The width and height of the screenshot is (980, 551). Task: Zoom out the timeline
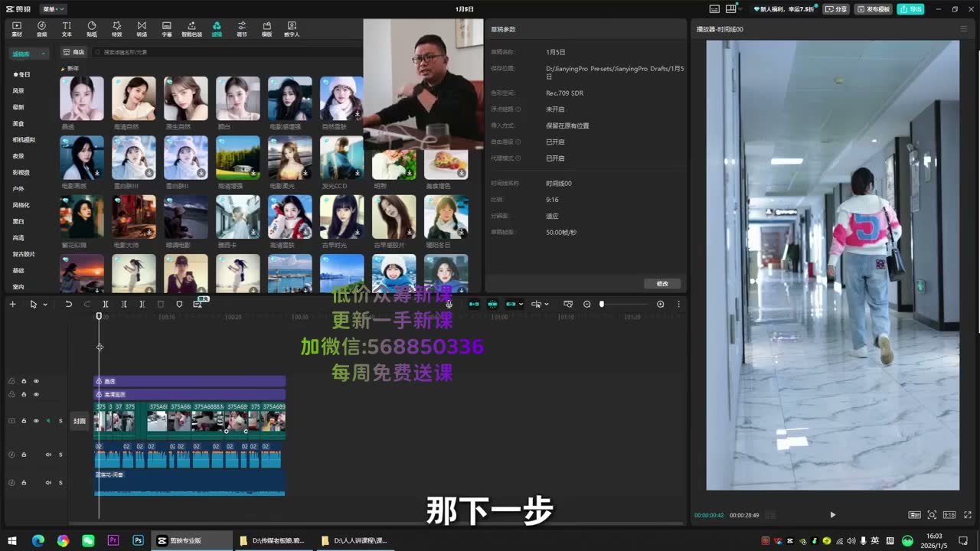click(587, 304)
